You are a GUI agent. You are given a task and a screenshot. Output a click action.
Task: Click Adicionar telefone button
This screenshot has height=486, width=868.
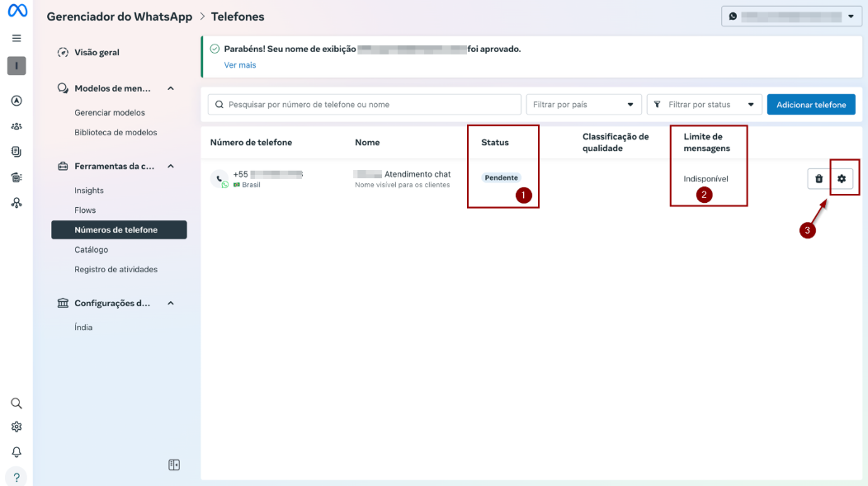click(811, 105)
